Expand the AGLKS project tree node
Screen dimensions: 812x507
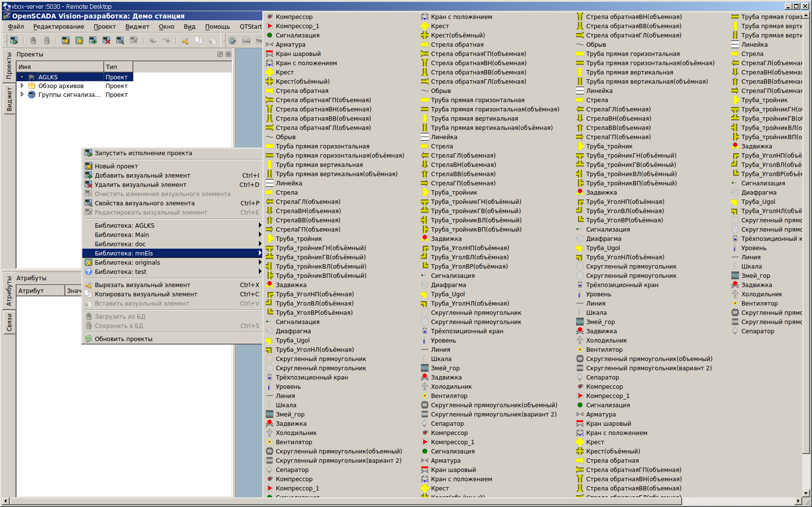click(x=22, y=77)
